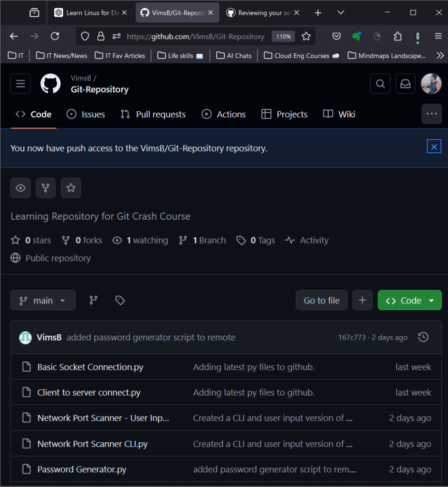Image resolution: width=448 pixels, height=487 pixels.
Task: Show site connection padlock info
Action: tap(101, 36)
